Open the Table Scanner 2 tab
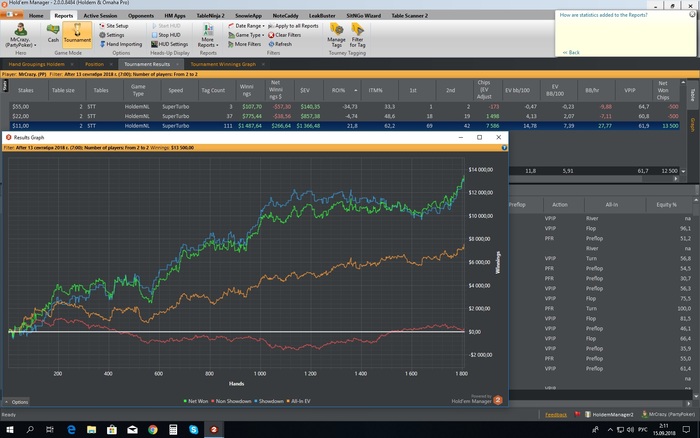700x438 pixels. 409,16
